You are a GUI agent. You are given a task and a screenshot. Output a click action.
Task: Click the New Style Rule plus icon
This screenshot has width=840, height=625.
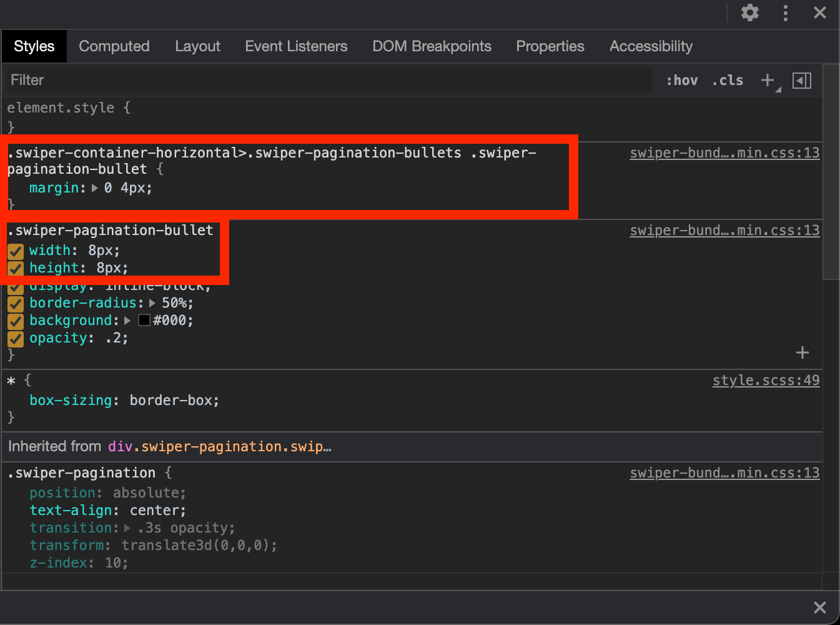coord(768,80)
